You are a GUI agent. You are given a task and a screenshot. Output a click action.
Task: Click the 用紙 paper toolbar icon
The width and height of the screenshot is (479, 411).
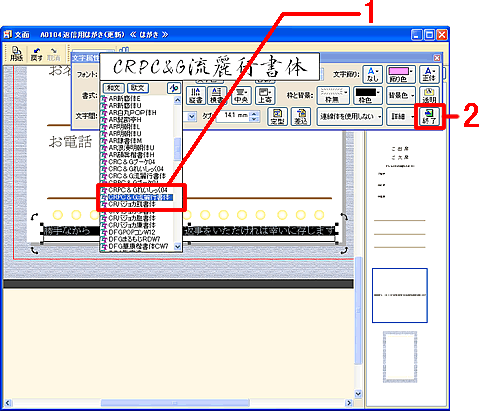pos(16,54)
